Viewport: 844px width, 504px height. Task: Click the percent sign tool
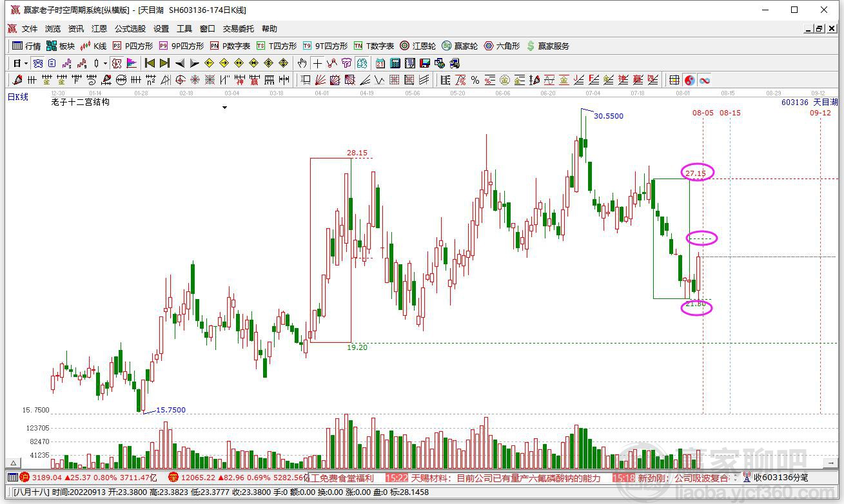click(x=475, y=80)
